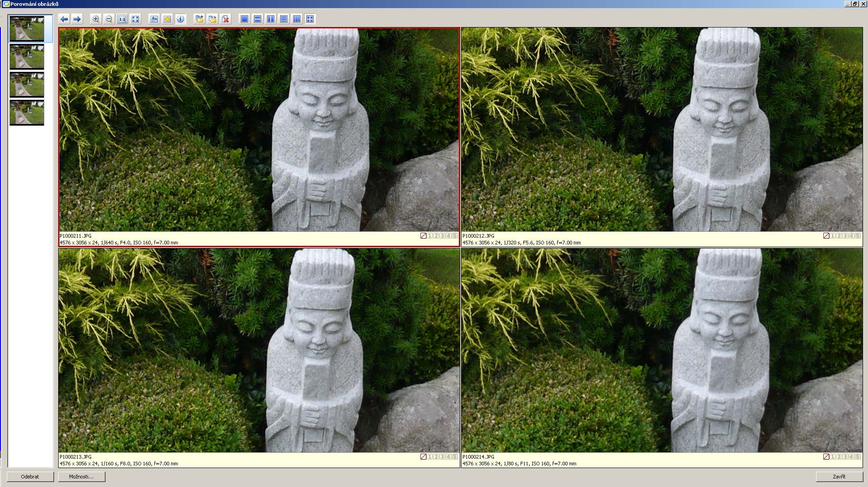Click the Odebrat button

[x=30, y=477]
